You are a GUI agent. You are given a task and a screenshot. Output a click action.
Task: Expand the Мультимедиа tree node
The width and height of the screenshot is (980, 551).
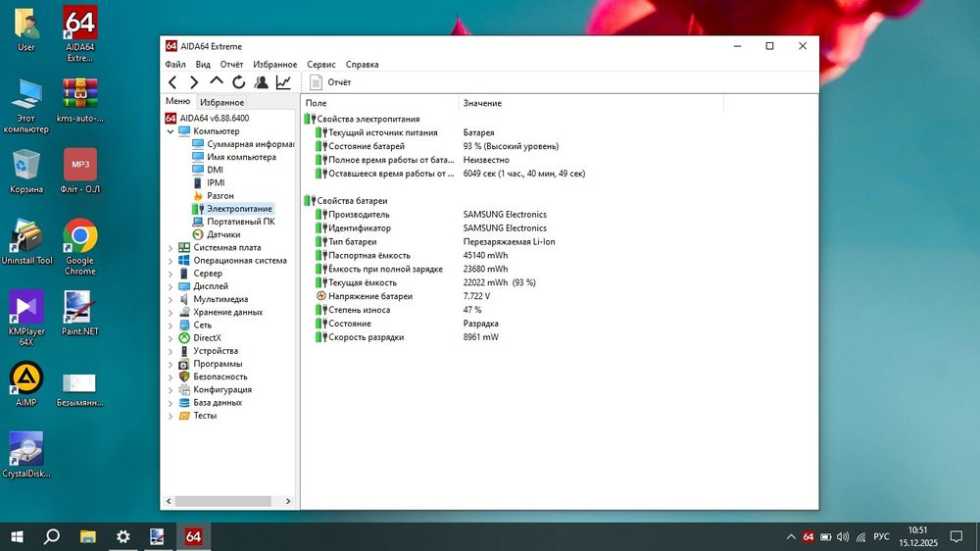click(x=170, y=300)
